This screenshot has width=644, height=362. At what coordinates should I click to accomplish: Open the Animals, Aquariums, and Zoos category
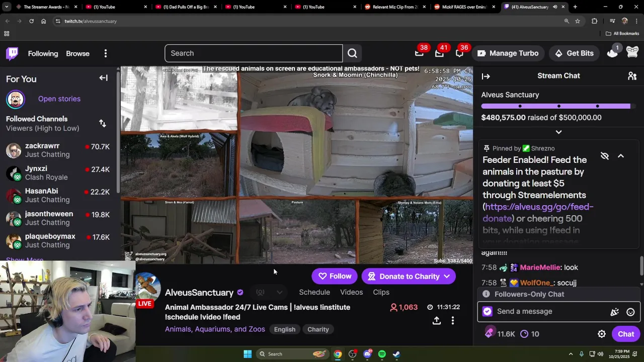pos(215,329)
